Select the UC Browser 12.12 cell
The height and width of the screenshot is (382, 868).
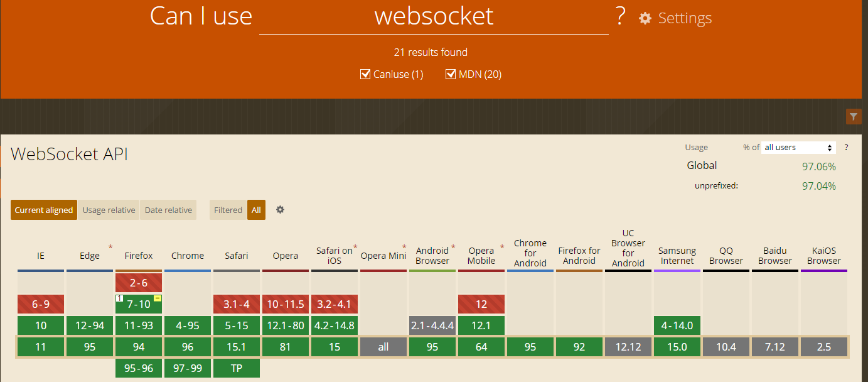click(x=628, y=347)
